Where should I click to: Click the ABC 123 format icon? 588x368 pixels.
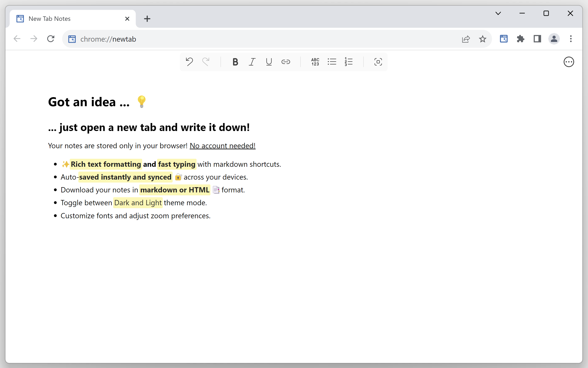tap(315, 62)
